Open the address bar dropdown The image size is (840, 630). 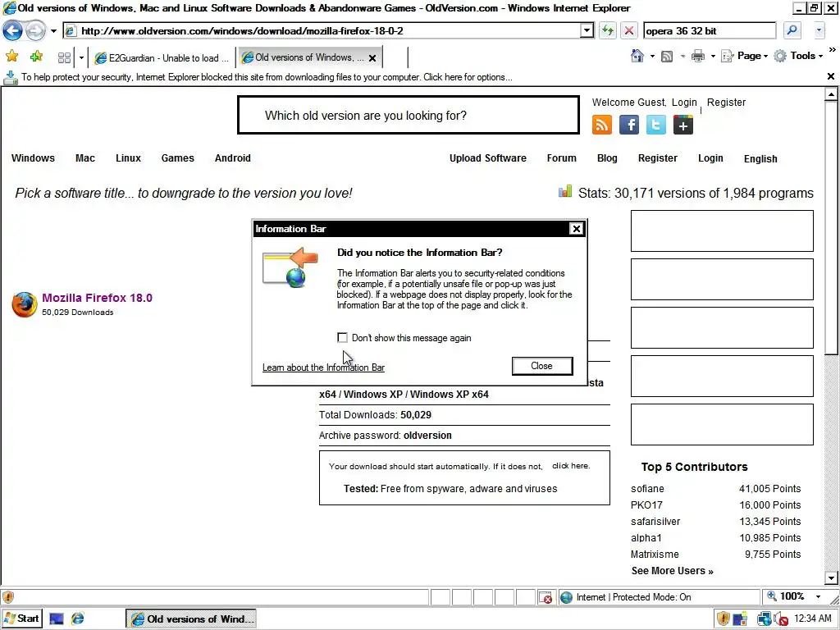click(587, 30)
